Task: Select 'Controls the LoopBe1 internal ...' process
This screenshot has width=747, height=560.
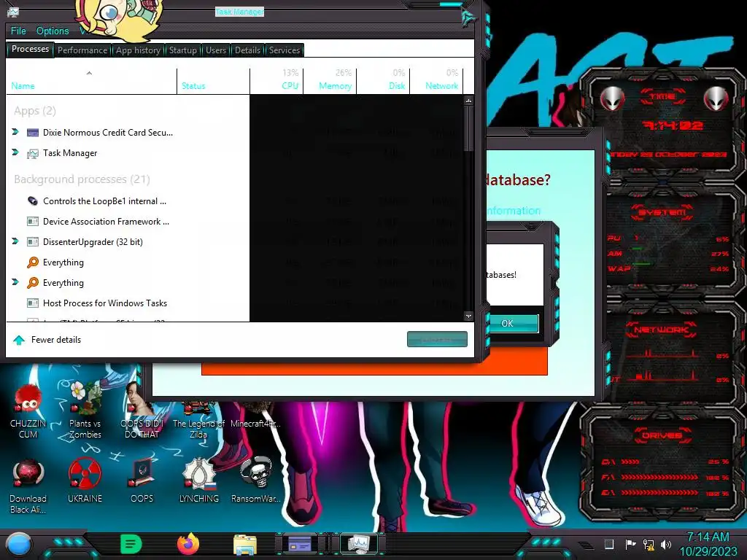Action: coord(104,201)
